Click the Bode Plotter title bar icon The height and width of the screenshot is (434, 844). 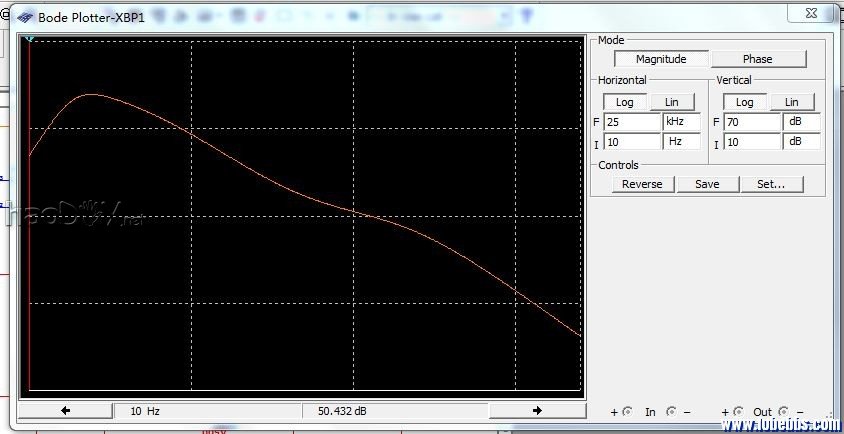point(24,17)
